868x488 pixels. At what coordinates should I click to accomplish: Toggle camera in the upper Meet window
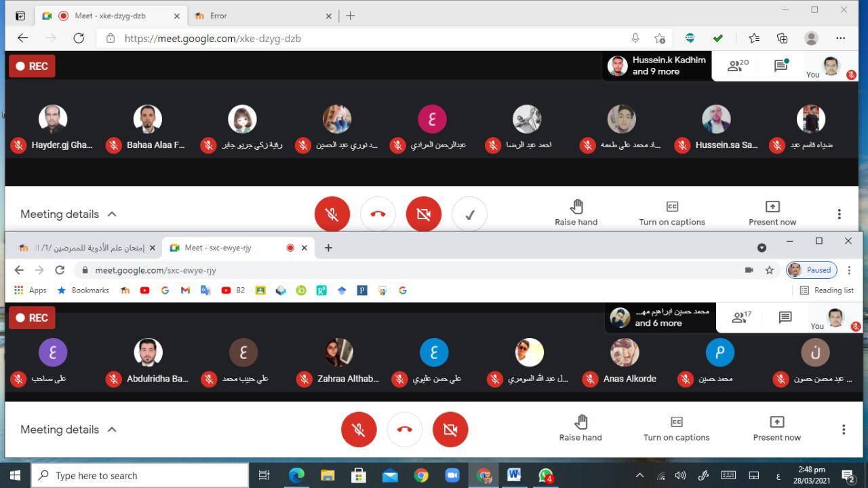click(x=424, y=214)
